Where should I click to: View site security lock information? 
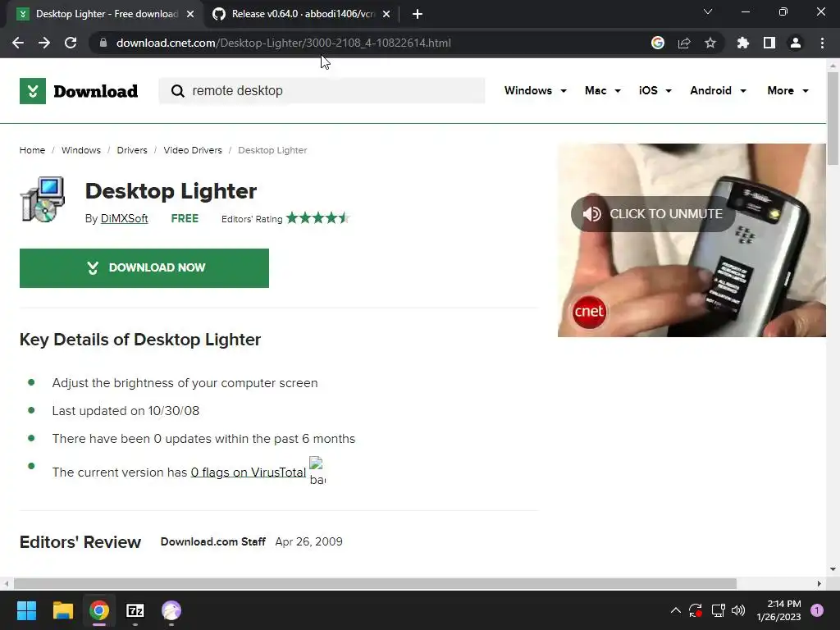(103, 43)
